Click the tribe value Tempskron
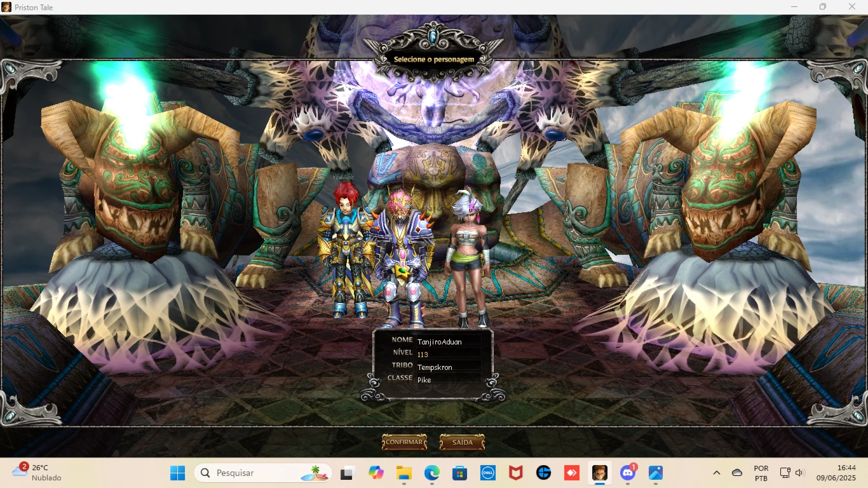Viewport: 868px width, 488px height. click(x=435, y=367)
